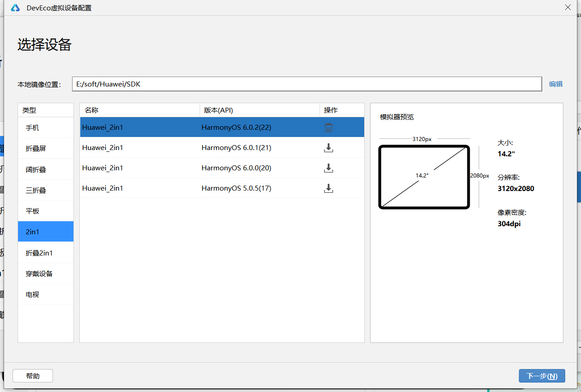Focus the 本地镜像位置 path field

[307, 84]
